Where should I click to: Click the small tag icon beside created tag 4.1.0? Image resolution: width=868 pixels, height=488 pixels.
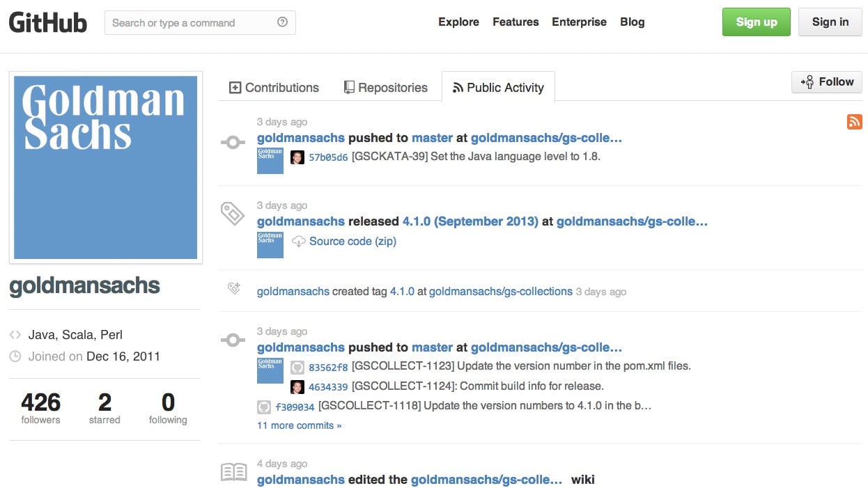[234, 288]
